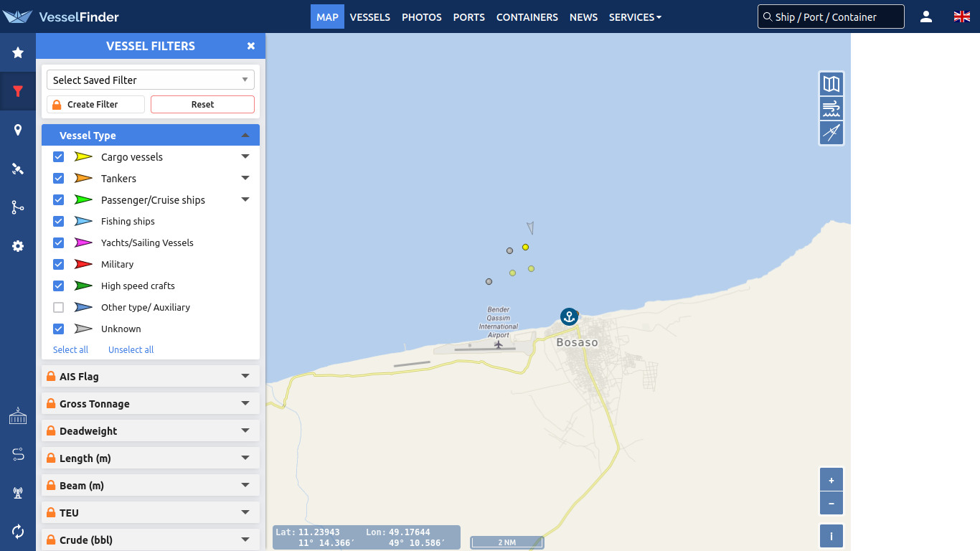Open the satellite icon in the sidebar
Image resolution: width=980 pixels, height=551 pixels.
(x=18, y=169)
